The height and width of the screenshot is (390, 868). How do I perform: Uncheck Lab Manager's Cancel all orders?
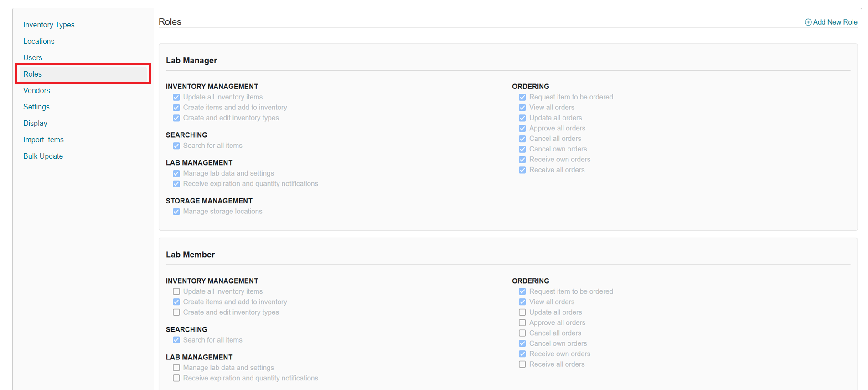coord(522,139)
